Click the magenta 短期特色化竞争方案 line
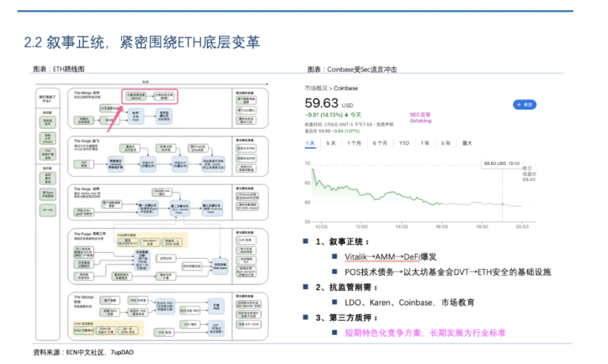 point(425,332)
